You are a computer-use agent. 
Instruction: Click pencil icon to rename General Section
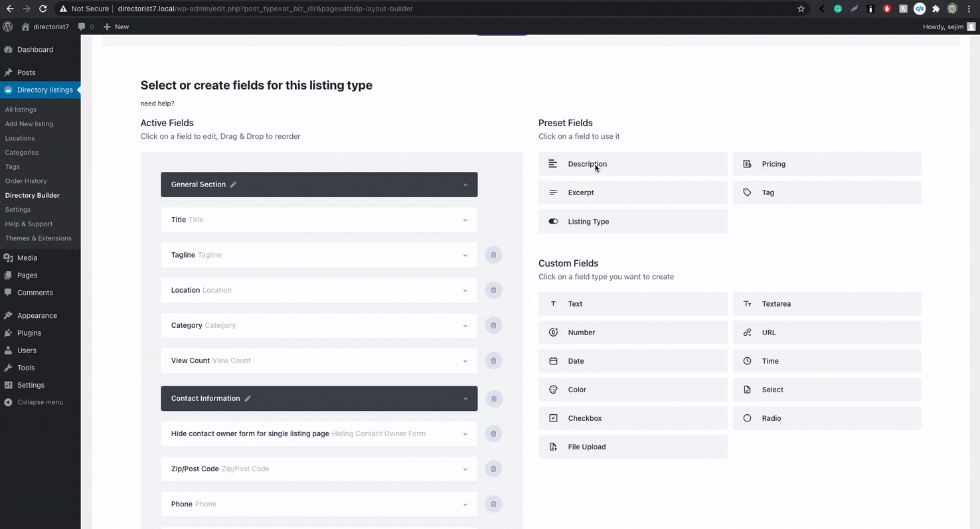tap(233, 185)
